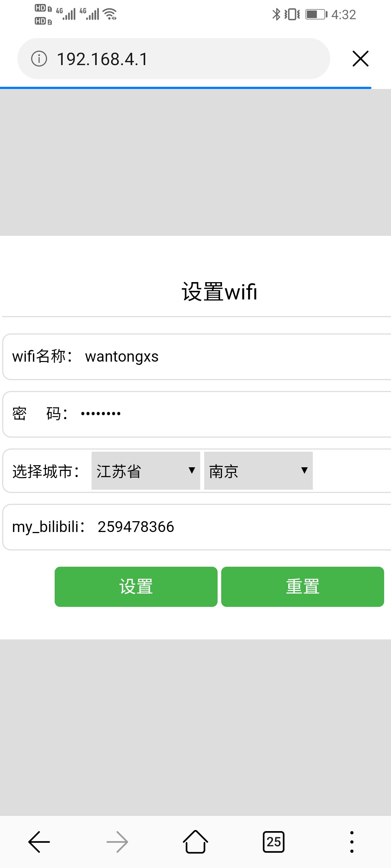Screen dimensions: 391x868
Task: Tap the site info icon in address bar
Action: coord(39,59)
